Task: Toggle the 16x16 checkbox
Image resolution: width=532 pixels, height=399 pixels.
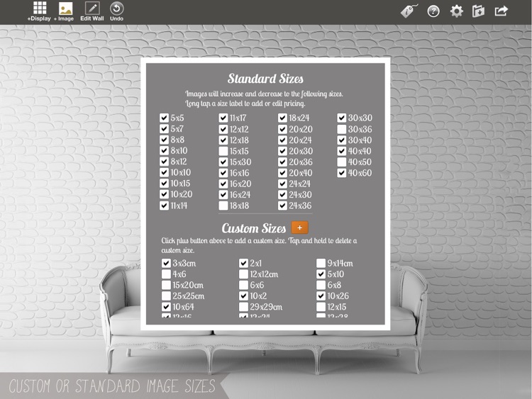Action: pyautogui.click(x=223, y=173)
